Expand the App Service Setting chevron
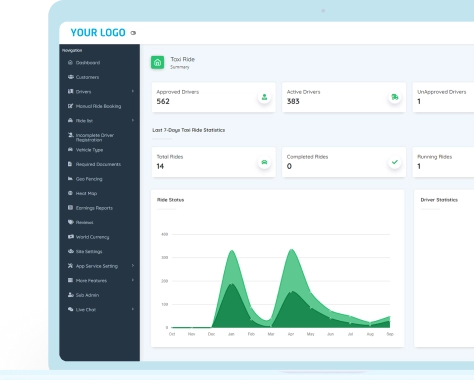The image size is (474, 380). (133, 266)
